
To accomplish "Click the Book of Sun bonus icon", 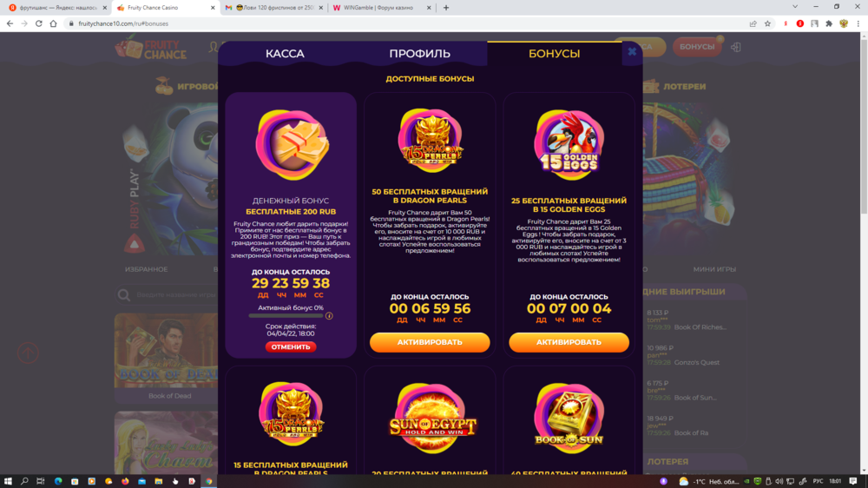I will coord(569,417).
